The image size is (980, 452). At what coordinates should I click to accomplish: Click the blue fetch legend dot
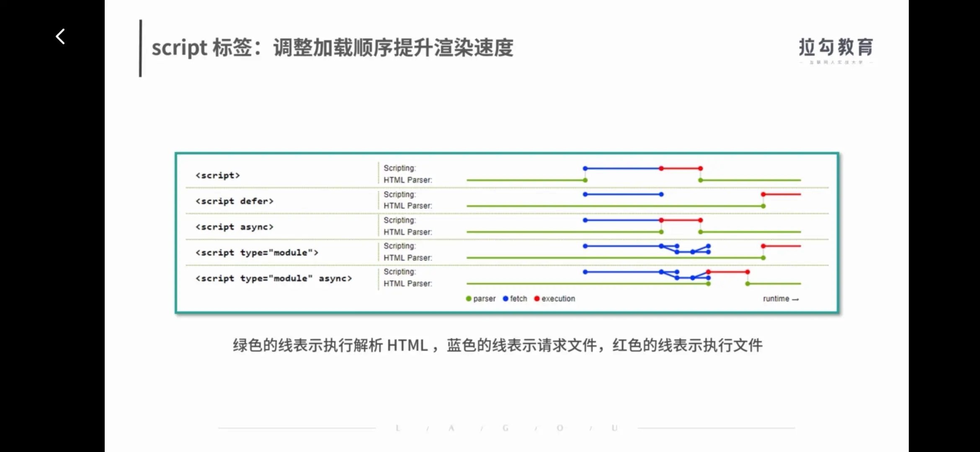pos(505,298)
